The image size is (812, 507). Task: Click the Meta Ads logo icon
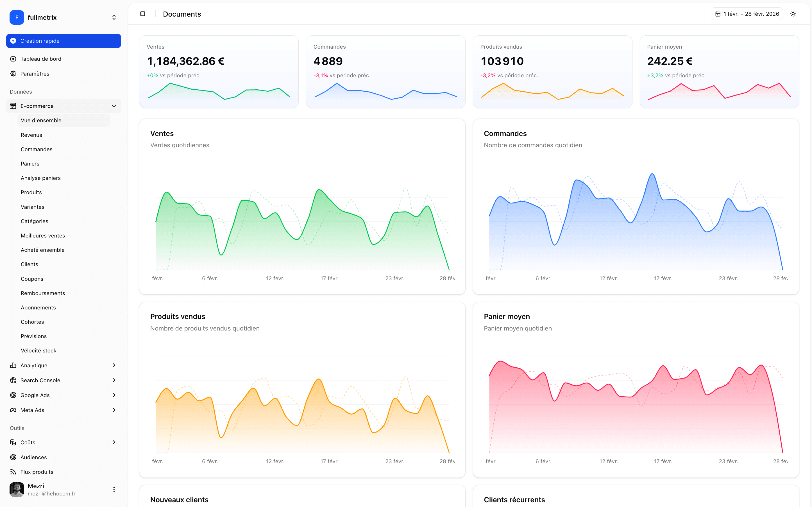(13, 410)
